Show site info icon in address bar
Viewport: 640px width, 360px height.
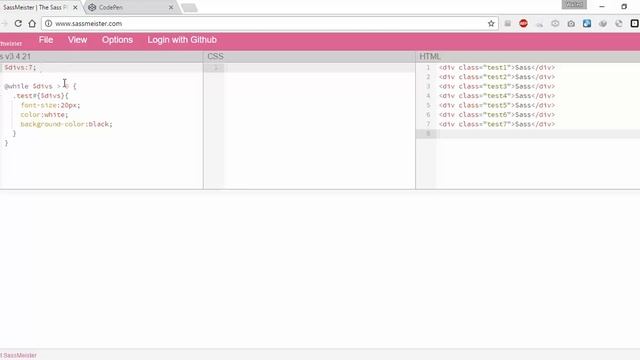tap(49, 24)
